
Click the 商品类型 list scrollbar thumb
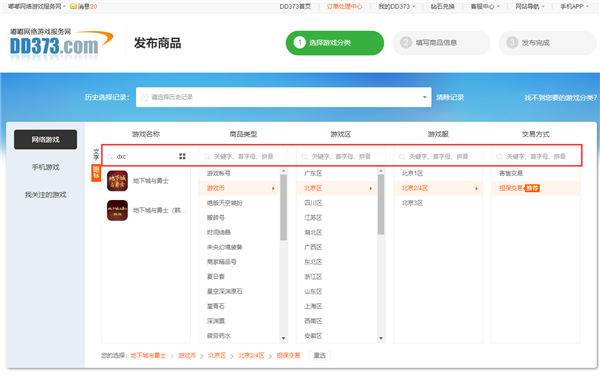[x=284, y=207]
